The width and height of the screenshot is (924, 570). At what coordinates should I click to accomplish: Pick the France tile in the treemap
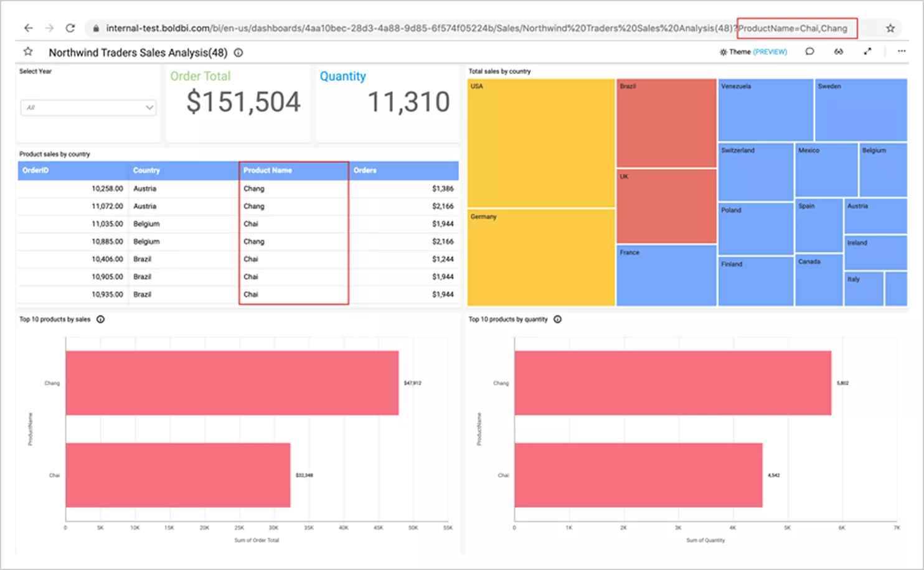(666, 275)
